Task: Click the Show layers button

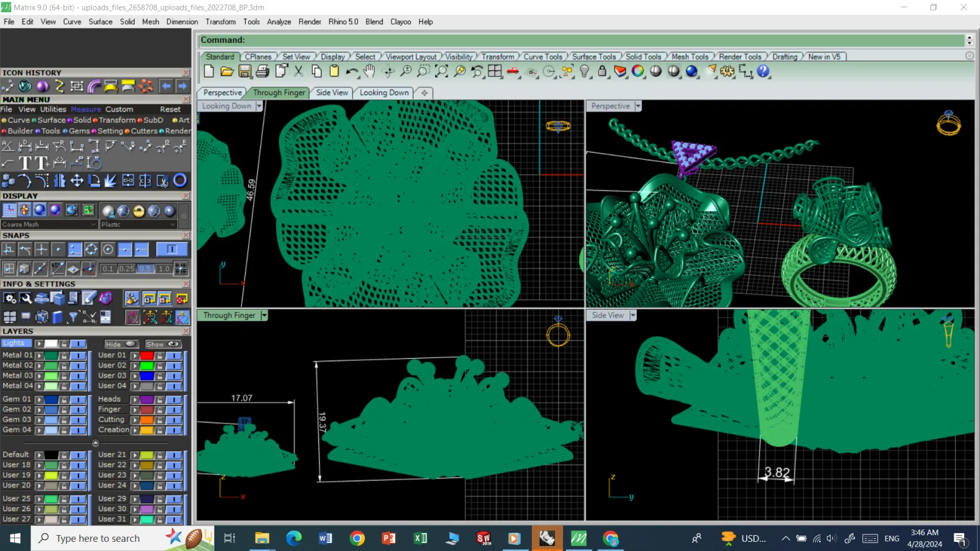Action: [x=162, y=344]
